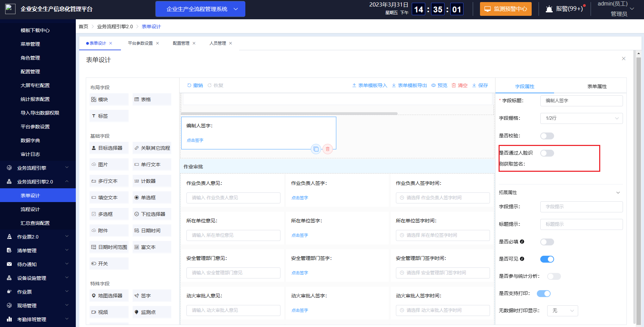Add a 标签 layout field
Viewport: 644px width, 327px height.
(x=109, y=116)
